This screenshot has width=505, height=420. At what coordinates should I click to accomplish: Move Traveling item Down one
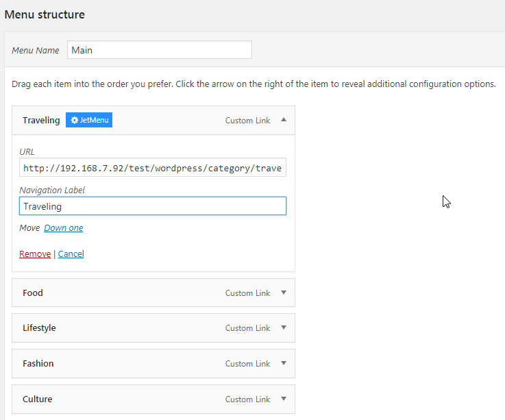tap(64, 228)
